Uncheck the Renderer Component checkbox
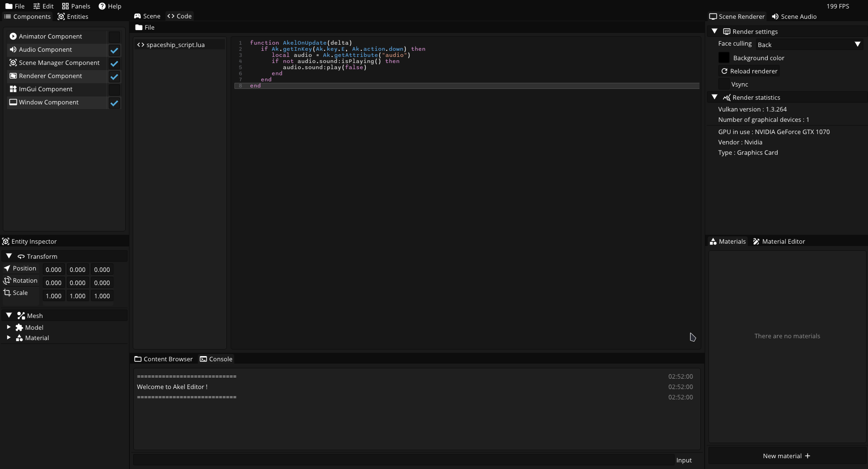The height and width of the screenshot is (469, 868). tap(114, 77)
